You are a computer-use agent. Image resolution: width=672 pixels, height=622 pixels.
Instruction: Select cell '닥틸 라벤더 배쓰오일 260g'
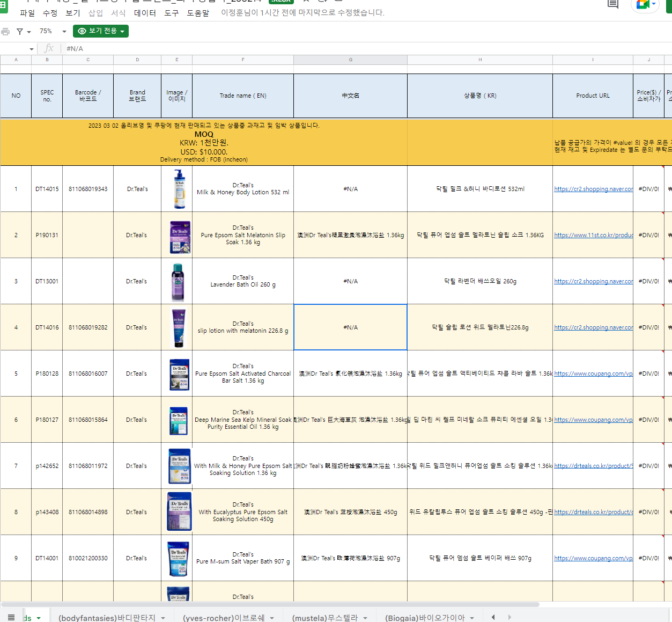point(480,281)
